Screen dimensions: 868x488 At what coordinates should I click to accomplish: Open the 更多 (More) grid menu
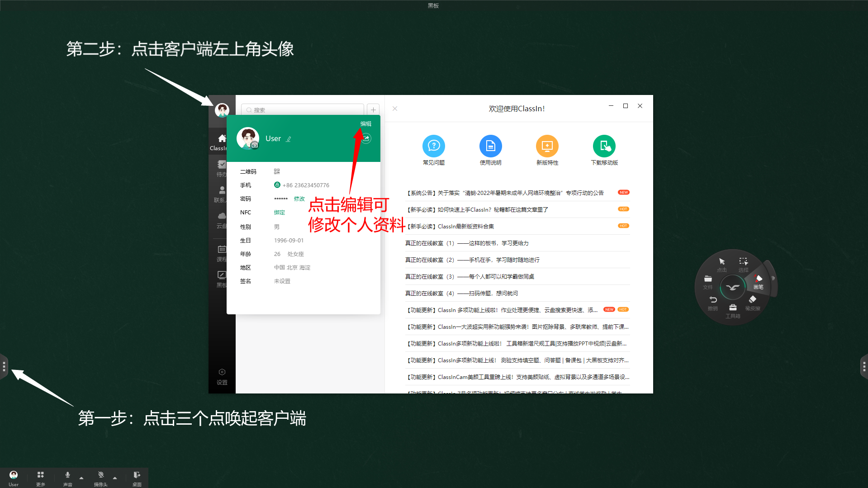pos(41,475)
